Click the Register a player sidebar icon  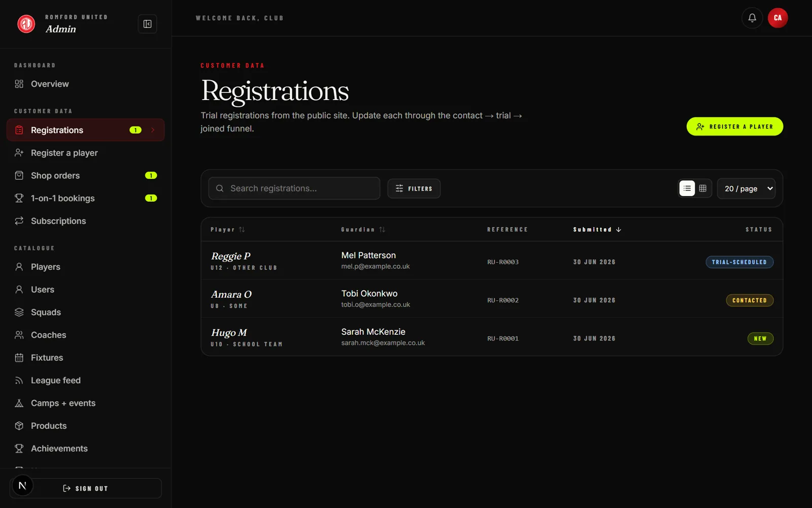pos(19,152)
